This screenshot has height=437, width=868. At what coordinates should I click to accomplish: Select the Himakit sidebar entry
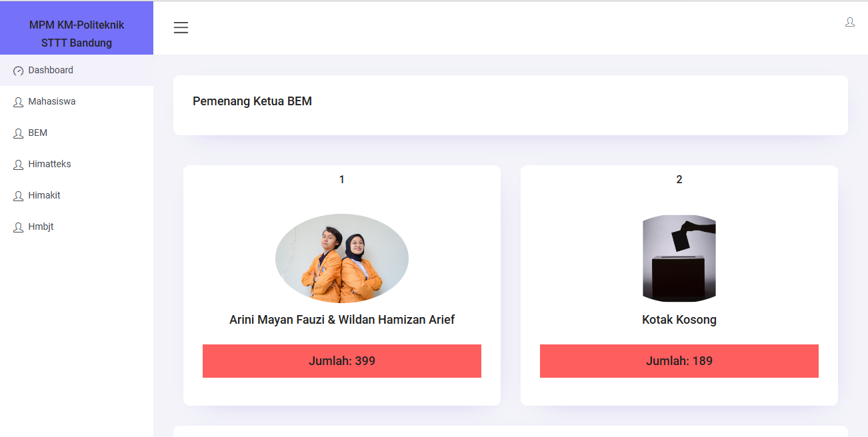point(45,195)
